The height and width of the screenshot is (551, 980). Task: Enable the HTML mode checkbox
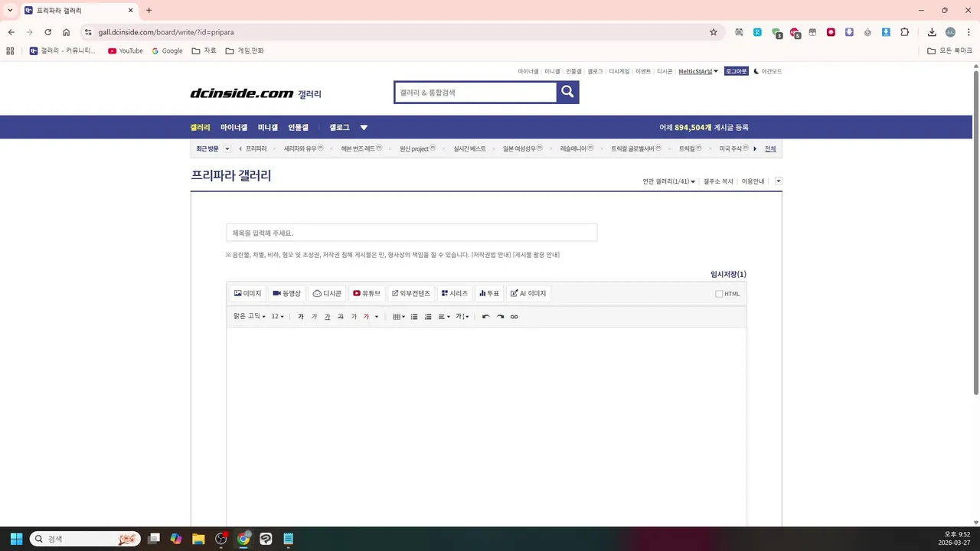point(719,294)
